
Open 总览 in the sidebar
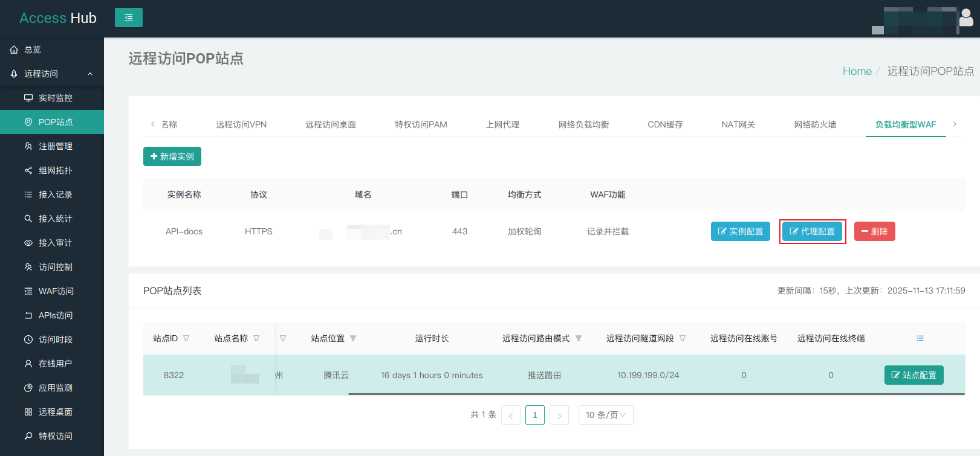tap(52, 50)
